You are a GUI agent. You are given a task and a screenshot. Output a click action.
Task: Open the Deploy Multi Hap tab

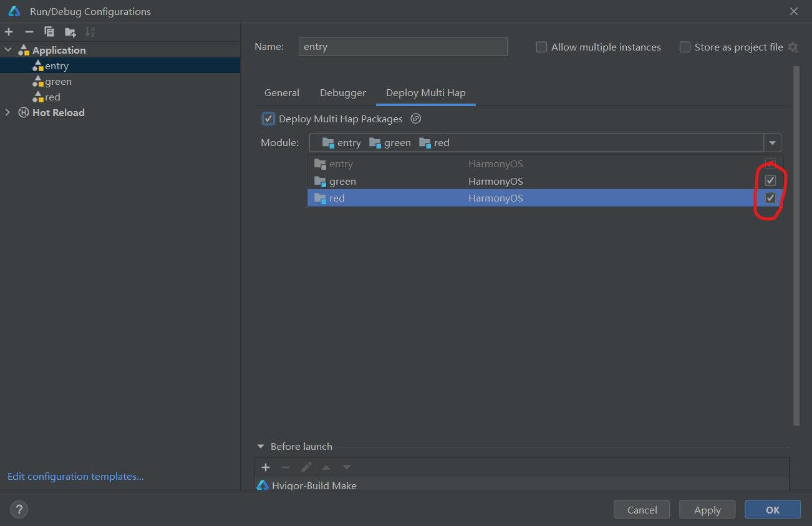[x=426, y=92]
